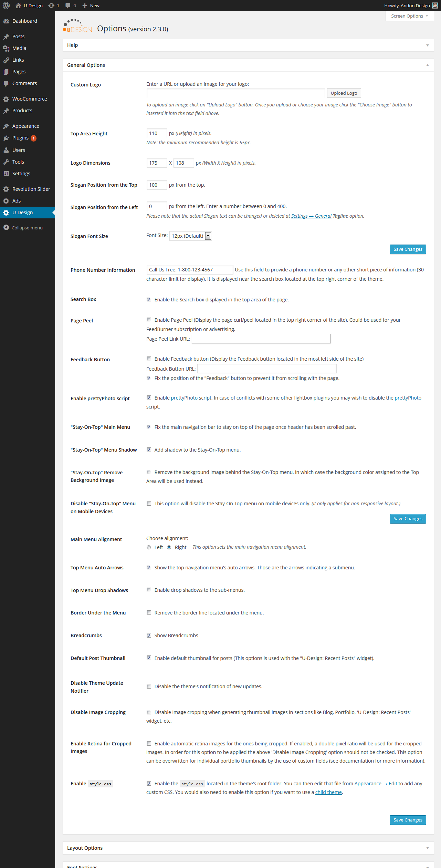Disable the Search Box checkbox
This screenshot has height=868, width=441.
(x=149, y=299)
